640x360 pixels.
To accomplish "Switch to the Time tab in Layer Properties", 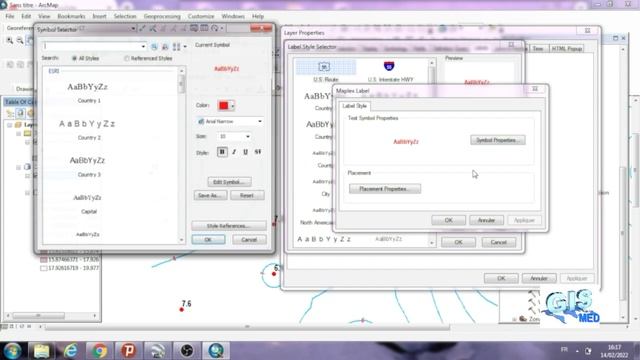I will click(x=538, y=49).
